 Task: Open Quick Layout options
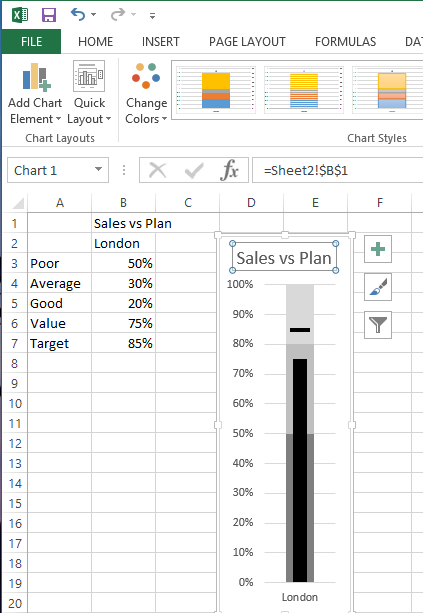(x=89, y=94)
